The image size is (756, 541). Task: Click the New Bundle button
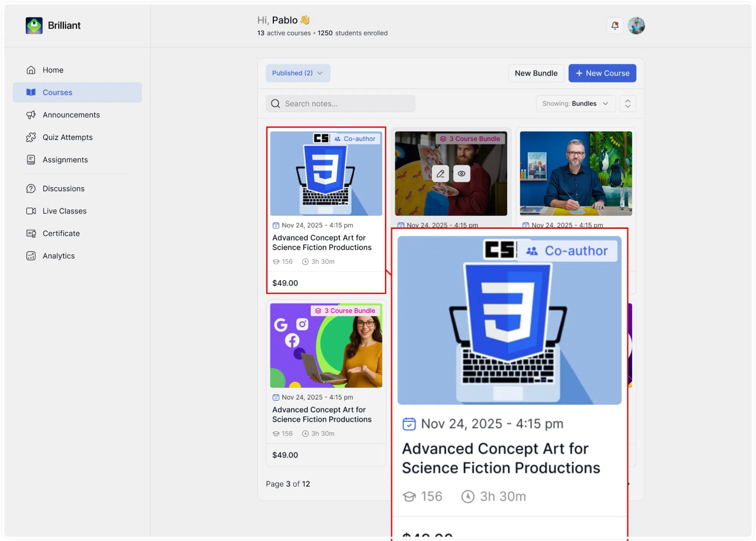(536, 73)
